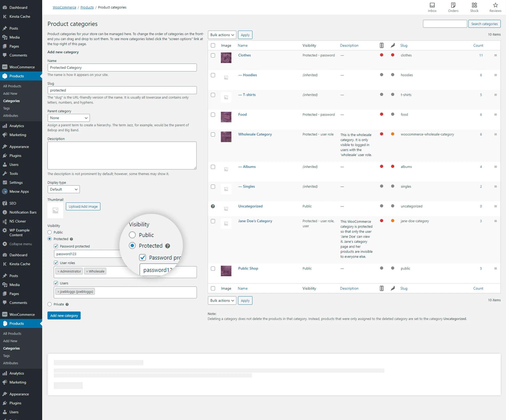Open Kinsta Cache from the sidebar
This screenshot has width=506, height=420.
[20, 16]
